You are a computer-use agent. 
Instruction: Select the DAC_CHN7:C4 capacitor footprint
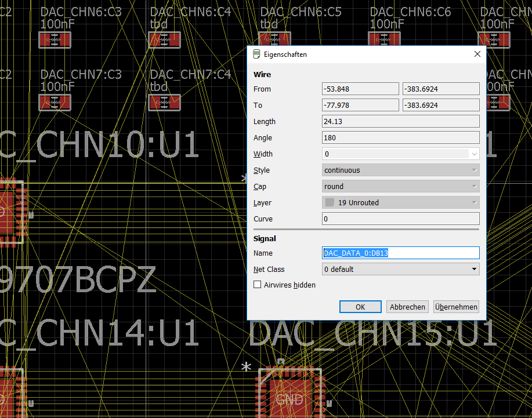[165, 103]
